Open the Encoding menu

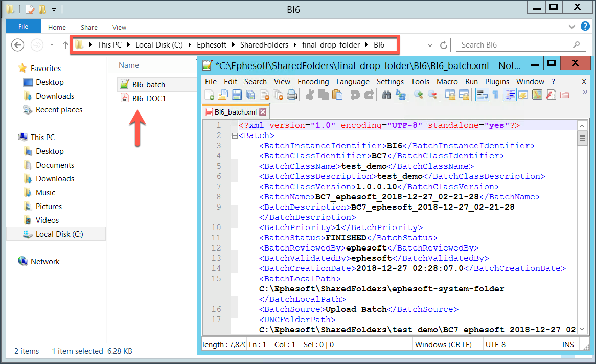(x=313, y=82)
